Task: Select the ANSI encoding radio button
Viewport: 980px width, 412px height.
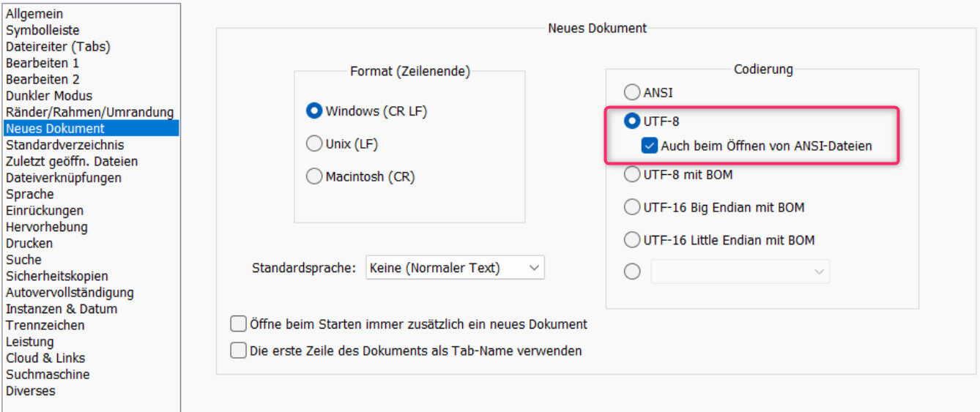Action: (631, 93)
